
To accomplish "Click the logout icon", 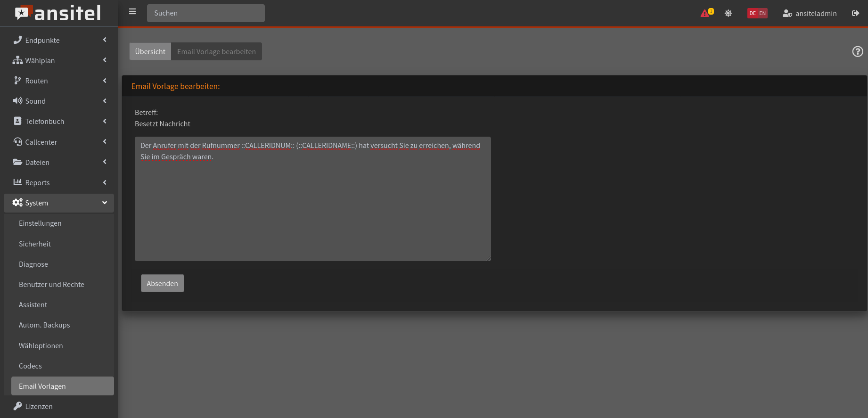I will [x=855, y=13].
